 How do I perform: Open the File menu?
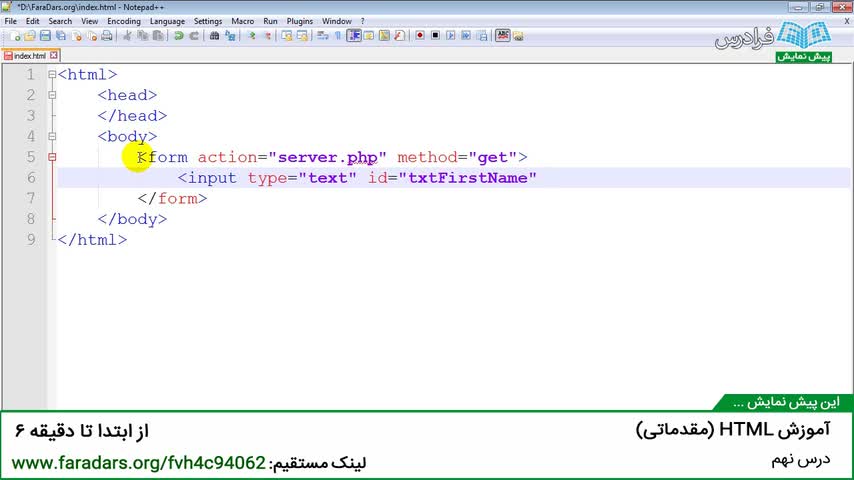[x=10, y=21]
